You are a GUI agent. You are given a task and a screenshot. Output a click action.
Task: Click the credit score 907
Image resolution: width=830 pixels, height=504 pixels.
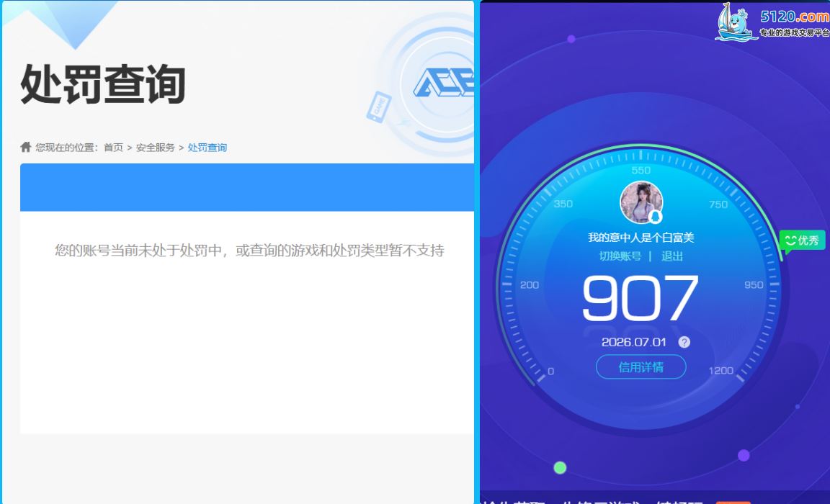pyautogui.click(x=640, y=298)
